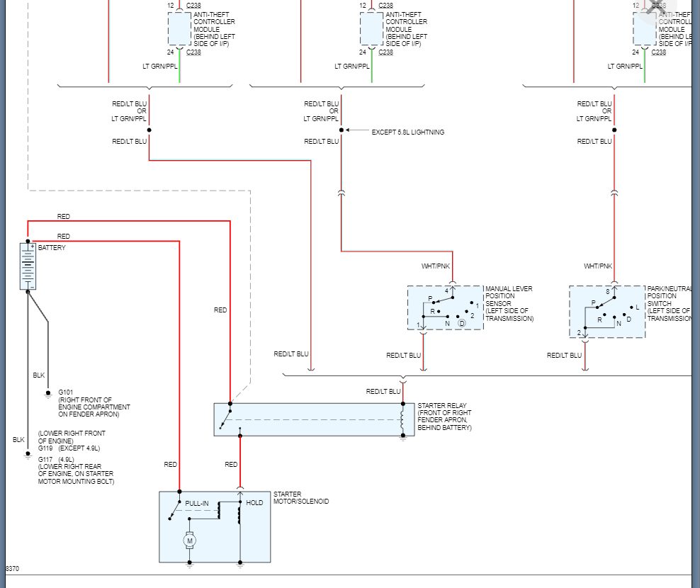Click the motor M symbol in starter
The image size is (700, 588).
point(190,541)
